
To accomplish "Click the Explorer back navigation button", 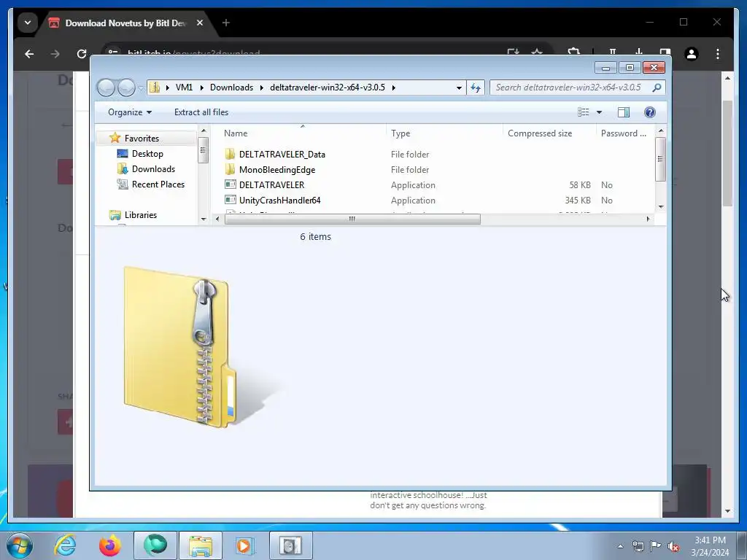I will click(106, 87).
